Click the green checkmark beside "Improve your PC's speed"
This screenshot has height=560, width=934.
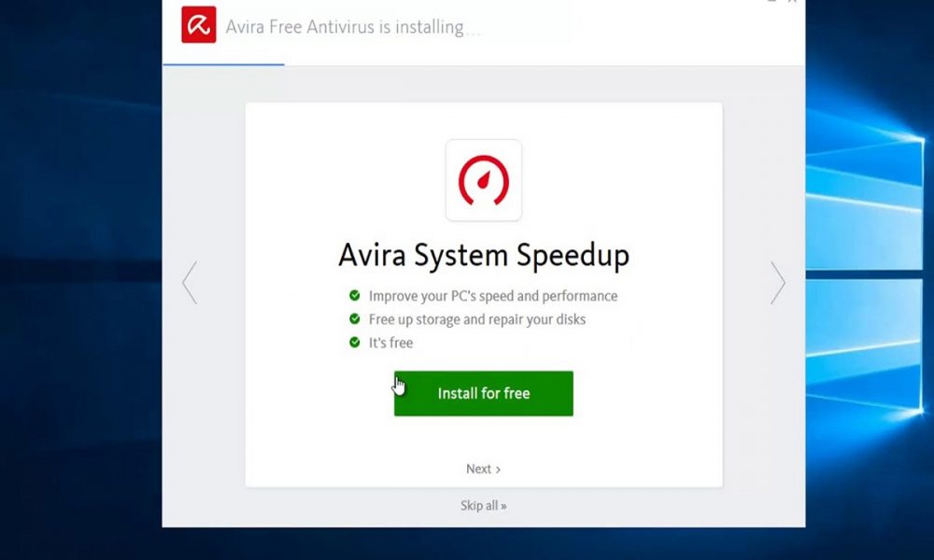(356, 296)
